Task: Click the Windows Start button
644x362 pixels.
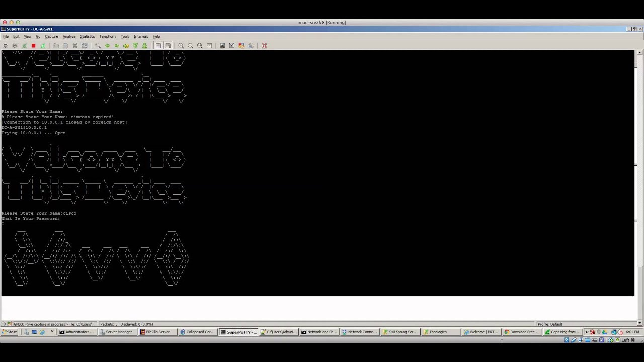Action: click(x=9, y=332)
